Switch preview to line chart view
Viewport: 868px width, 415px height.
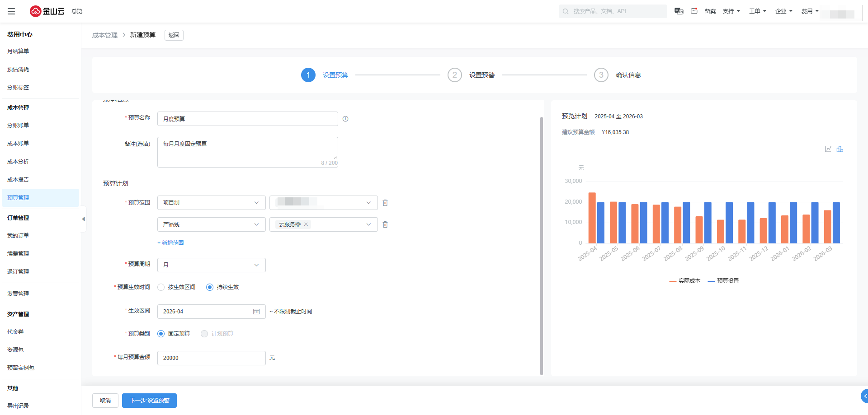(x=828, y=149)
